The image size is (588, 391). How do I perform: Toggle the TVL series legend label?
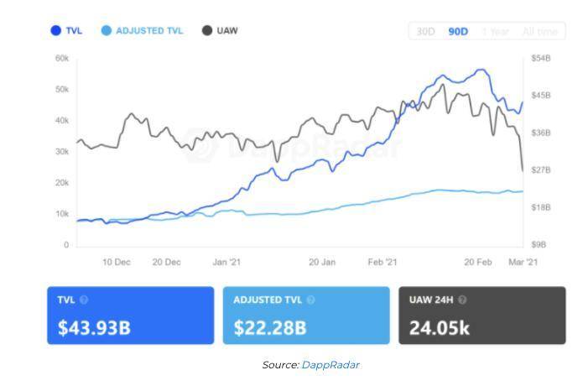(74, 31)
